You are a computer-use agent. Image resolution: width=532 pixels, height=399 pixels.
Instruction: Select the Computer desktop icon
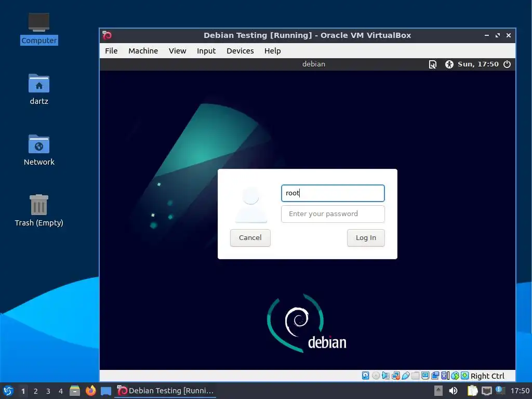pyautogui.click(x=38, y=29)
